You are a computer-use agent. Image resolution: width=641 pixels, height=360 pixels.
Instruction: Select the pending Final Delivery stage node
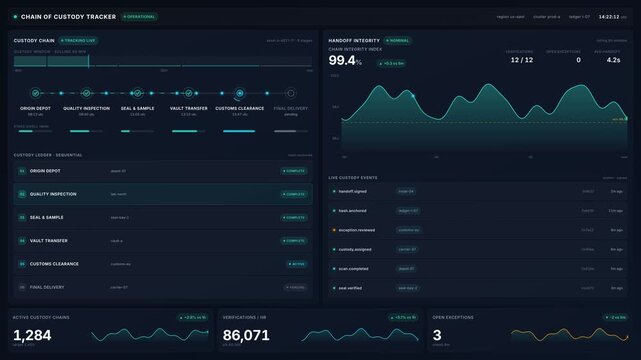coord(291,93)
